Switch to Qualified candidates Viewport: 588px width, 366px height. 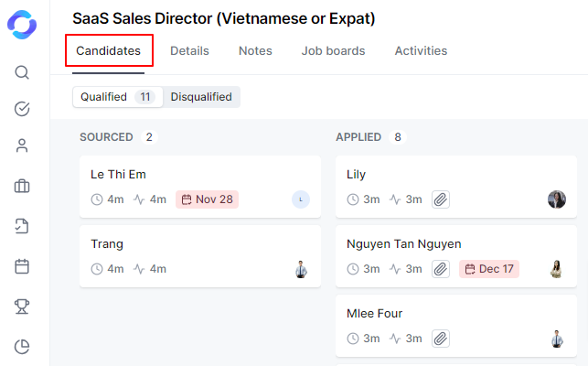(x=117, y=97)
